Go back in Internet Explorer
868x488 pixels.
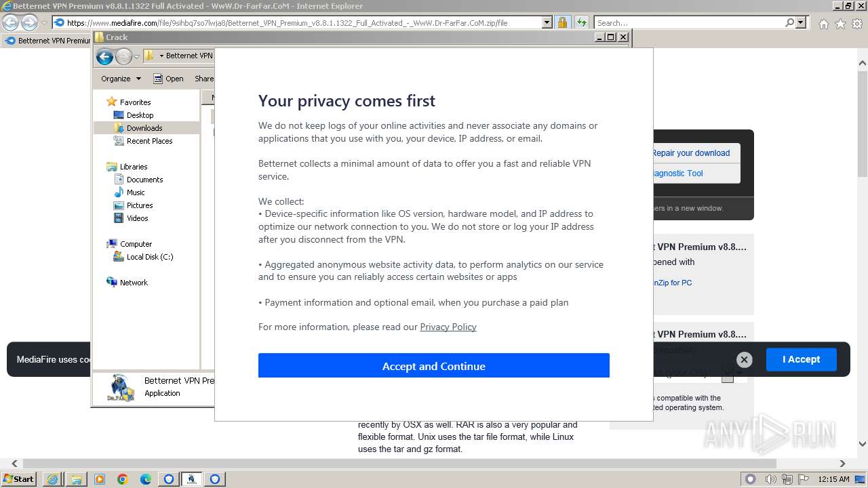[10, 23]
